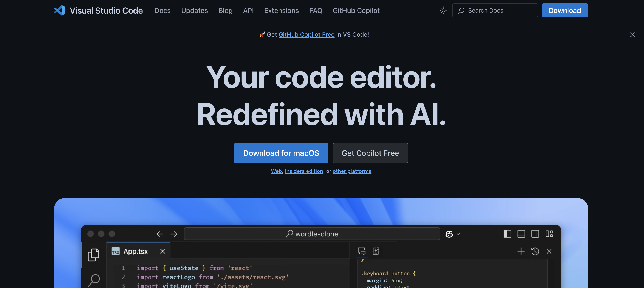This screenshot has width=644, height=288.
Task: Click the search magnifier icon in Search Docs
Action: [461, 11]
